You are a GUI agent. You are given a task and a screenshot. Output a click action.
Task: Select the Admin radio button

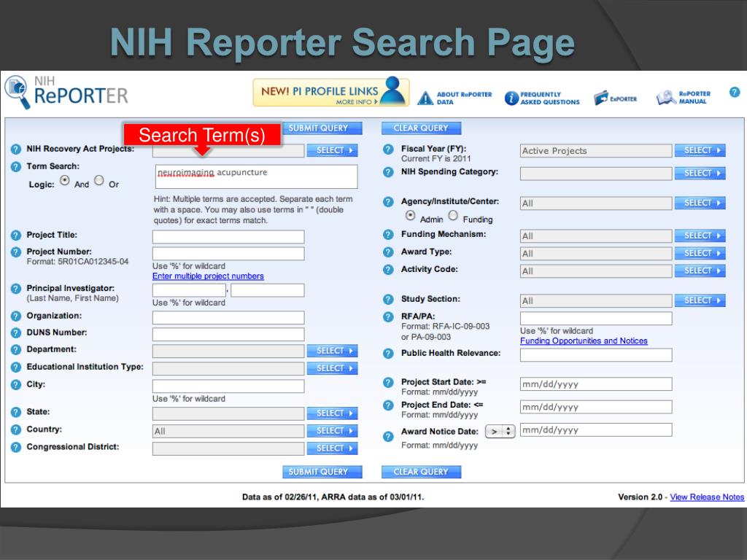(410, 216)
